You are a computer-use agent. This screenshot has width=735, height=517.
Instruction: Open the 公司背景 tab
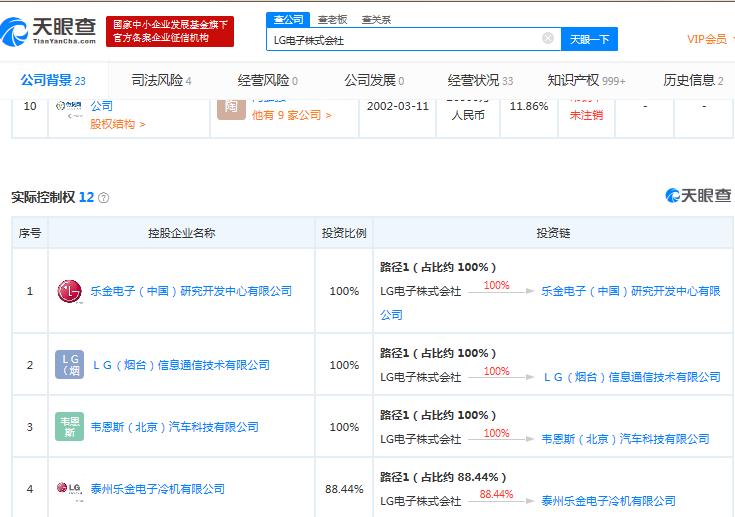pos(53,81)
